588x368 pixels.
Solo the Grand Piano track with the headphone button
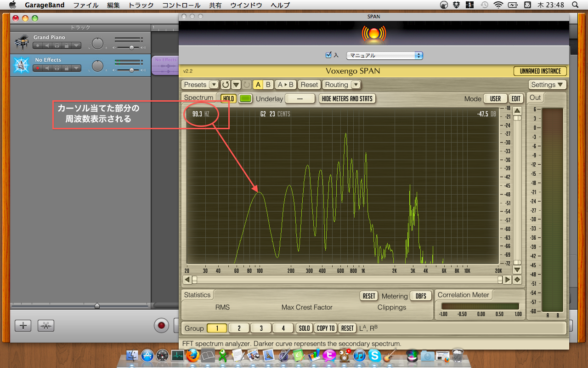57,46
